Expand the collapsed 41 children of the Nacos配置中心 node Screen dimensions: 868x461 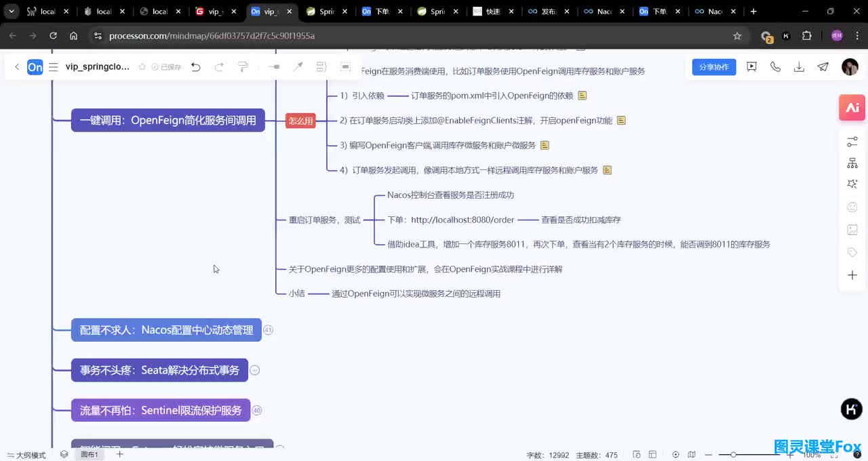[268, 330]
